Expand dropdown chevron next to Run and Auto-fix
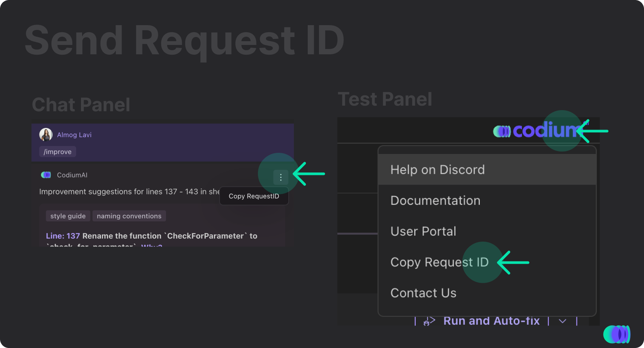Screen dimensions: 644x348 (x=562, y=321)
